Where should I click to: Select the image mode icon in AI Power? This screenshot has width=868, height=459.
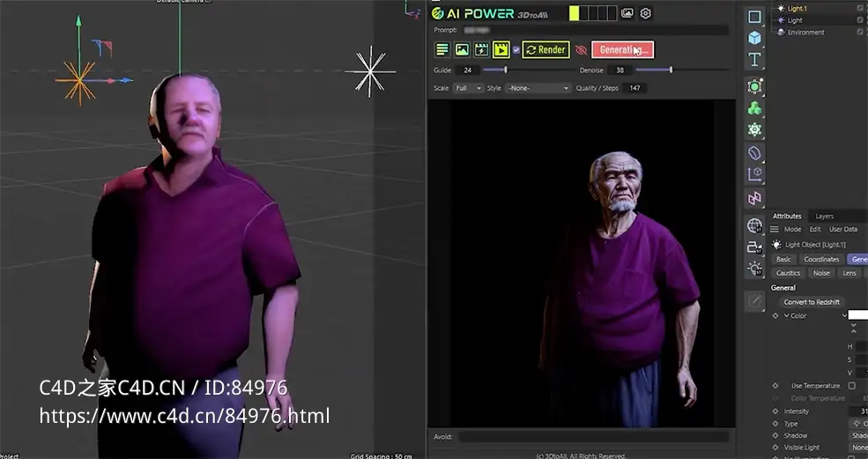[x=462, y=50]
